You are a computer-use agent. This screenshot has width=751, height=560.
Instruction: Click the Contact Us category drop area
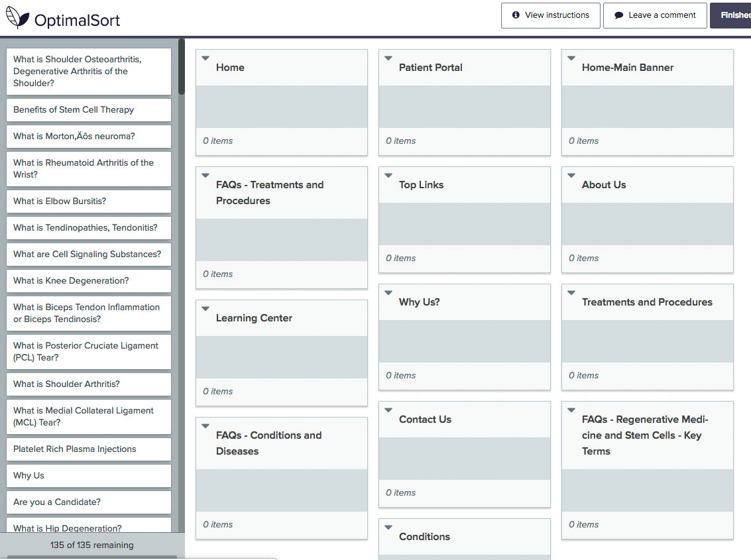pyautogui.click(x=465, y=459)
